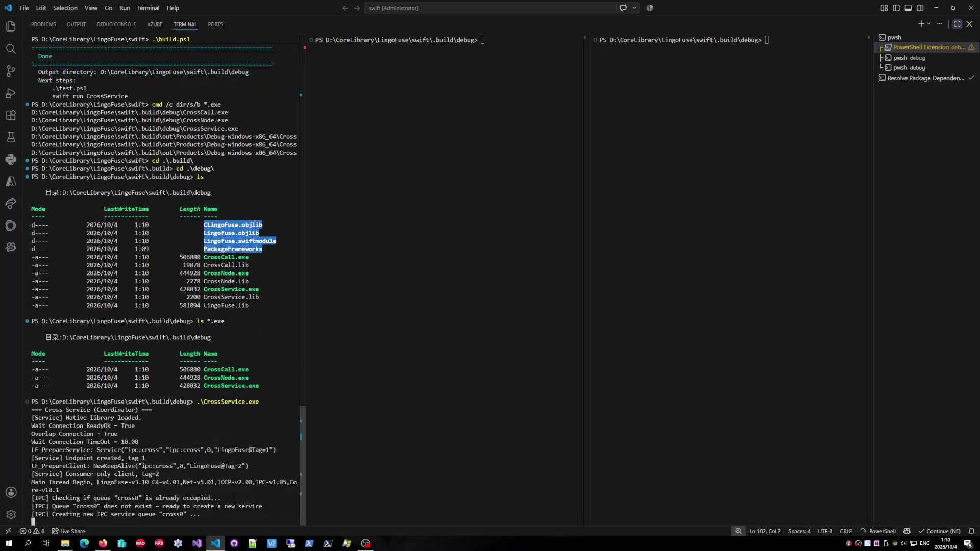This screenshot has height=551, width=980.
Task: Click Live Share in the status bar
Action: [x=68, y=531]
